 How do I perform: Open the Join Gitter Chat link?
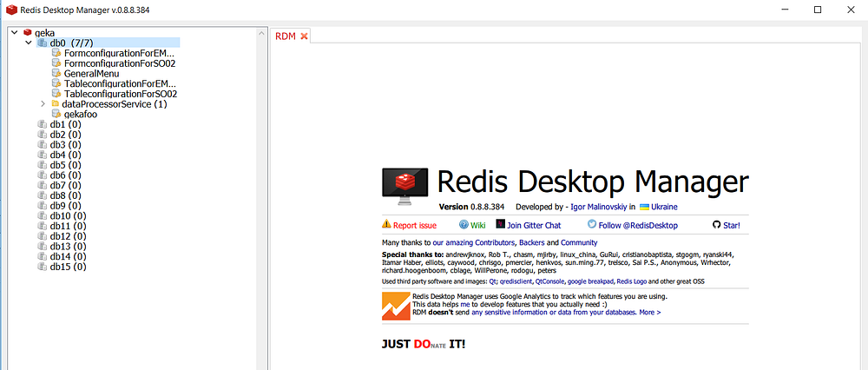tap(534, 226)
